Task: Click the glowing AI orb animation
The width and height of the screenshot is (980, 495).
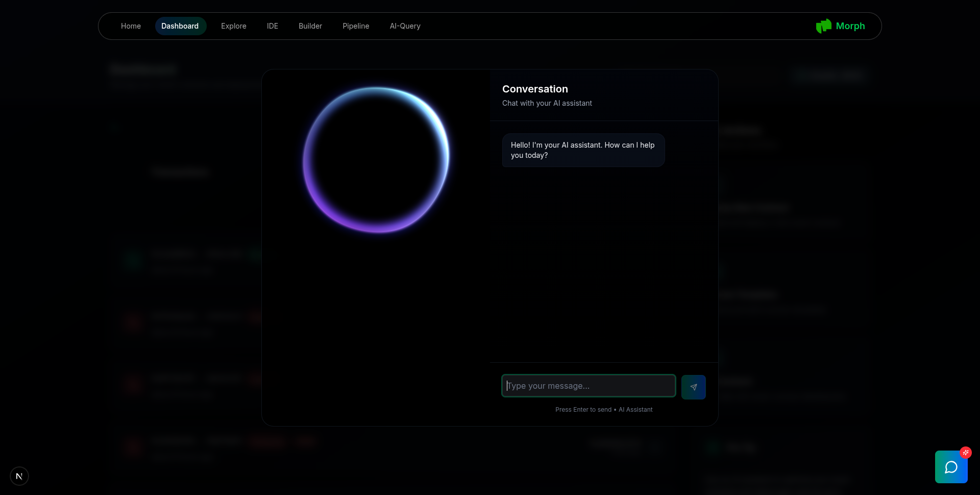Action: coord(376,160)
